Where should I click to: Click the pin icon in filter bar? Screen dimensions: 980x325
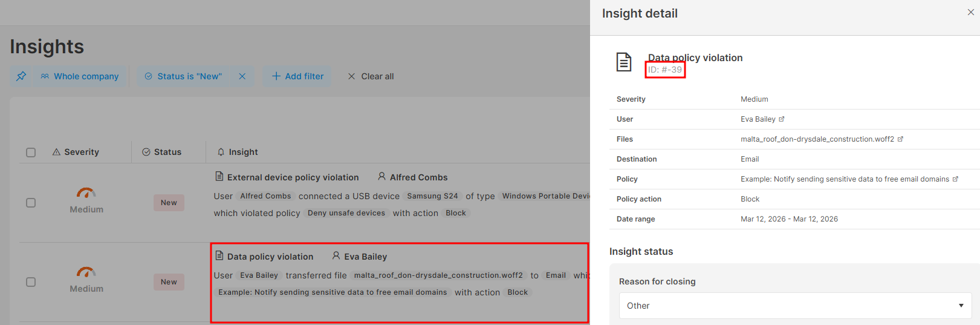point(21,76)
